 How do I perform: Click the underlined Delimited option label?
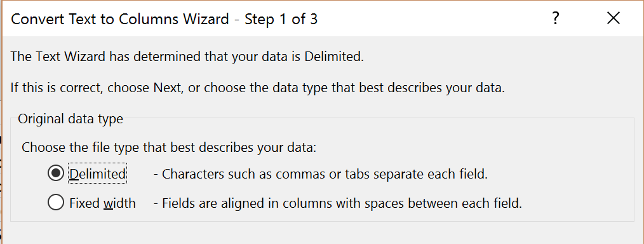tap(98, 173)
